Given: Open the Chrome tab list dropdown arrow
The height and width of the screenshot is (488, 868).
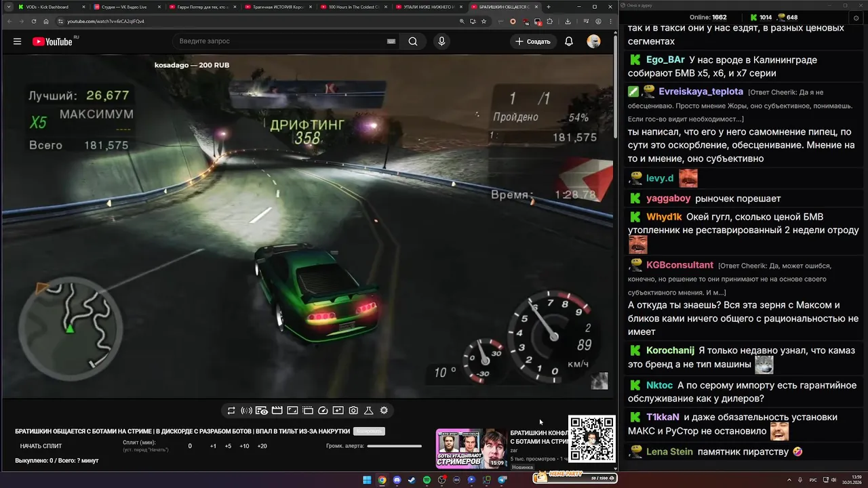Looking at the screenshot, I should coord(9,7).
